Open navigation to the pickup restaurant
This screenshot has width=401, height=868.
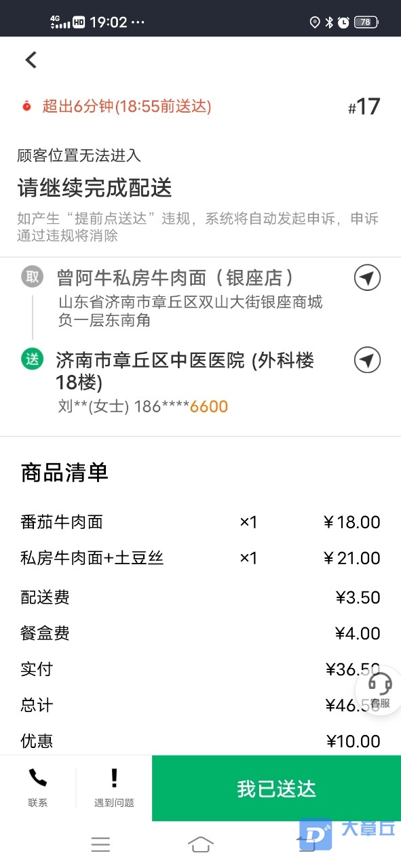pos(367,277)
